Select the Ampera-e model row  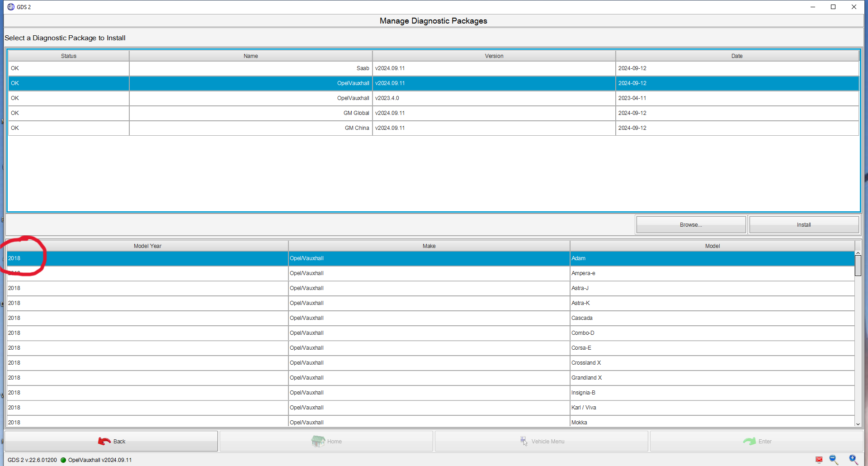(431, 273)
